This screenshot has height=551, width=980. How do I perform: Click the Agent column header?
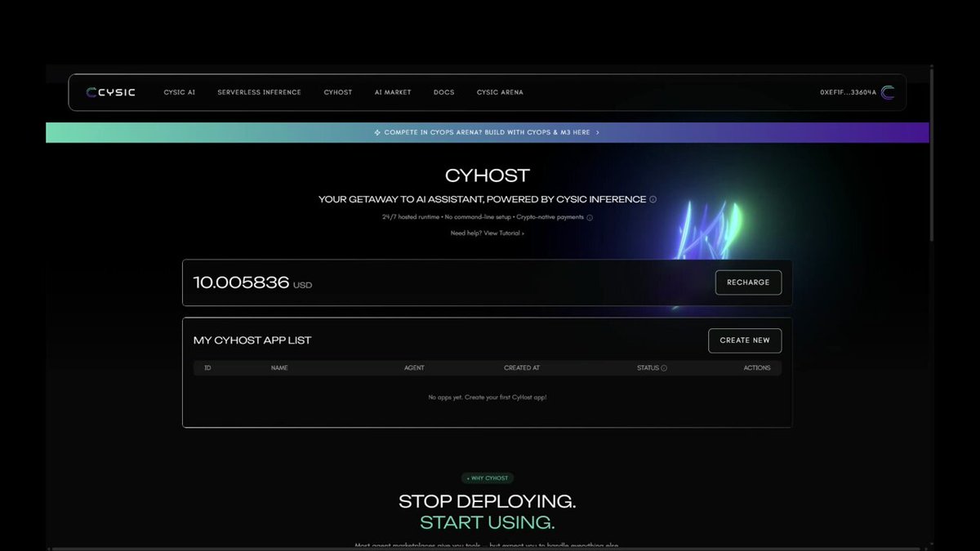point(414,368)
